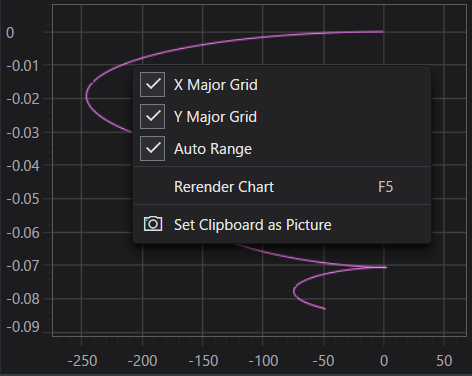Click the curve's lower end near -50

click(x=325, y=309)
